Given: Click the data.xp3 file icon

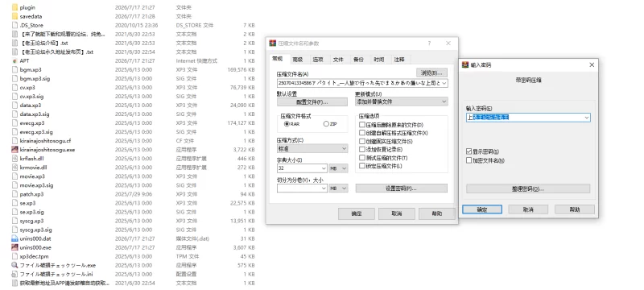Looking at the screenshot, I should pyautogui.click(x=14, y=106).
